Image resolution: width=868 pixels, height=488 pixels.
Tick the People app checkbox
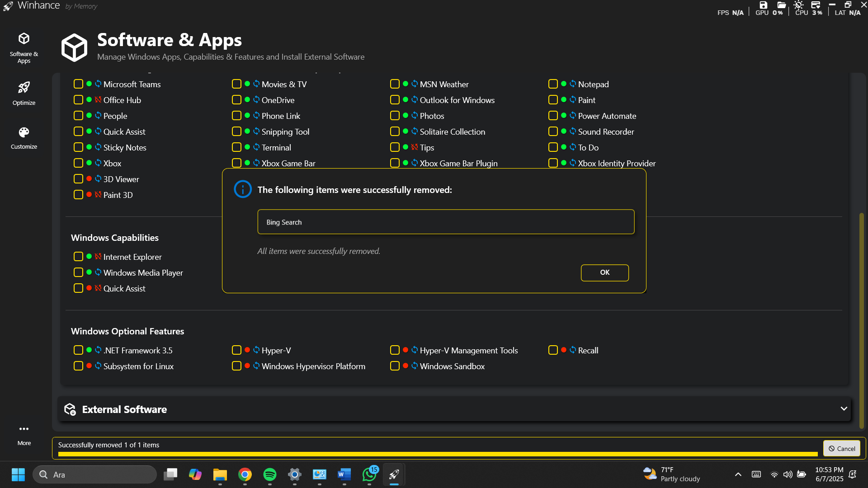point(78,116)
